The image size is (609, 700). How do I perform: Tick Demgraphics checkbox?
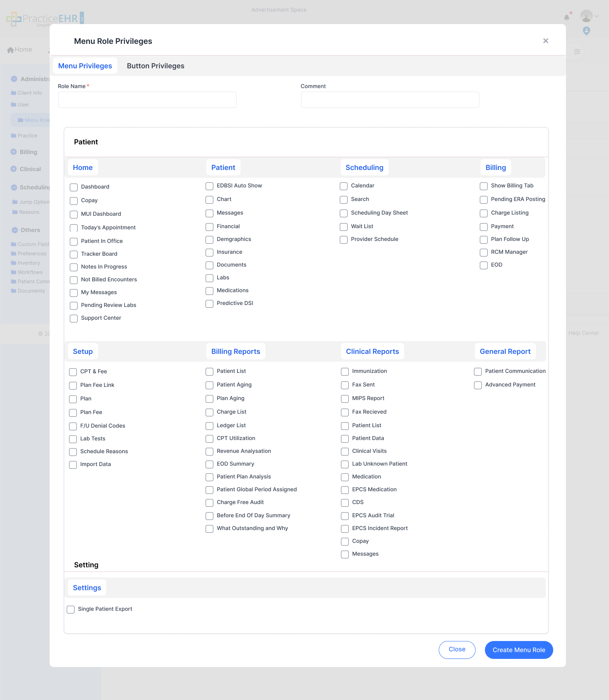pos(209,240)
